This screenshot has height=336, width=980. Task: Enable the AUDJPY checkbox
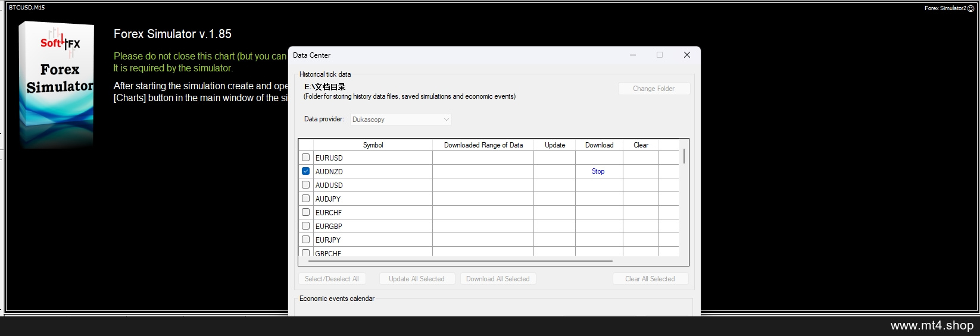(305, 199)
